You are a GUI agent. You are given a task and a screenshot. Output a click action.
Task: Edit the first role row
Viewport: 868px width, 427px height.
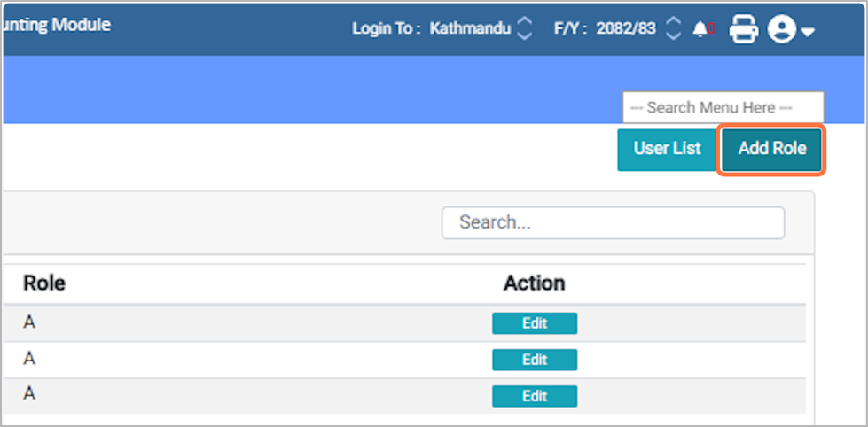point(535,323)
